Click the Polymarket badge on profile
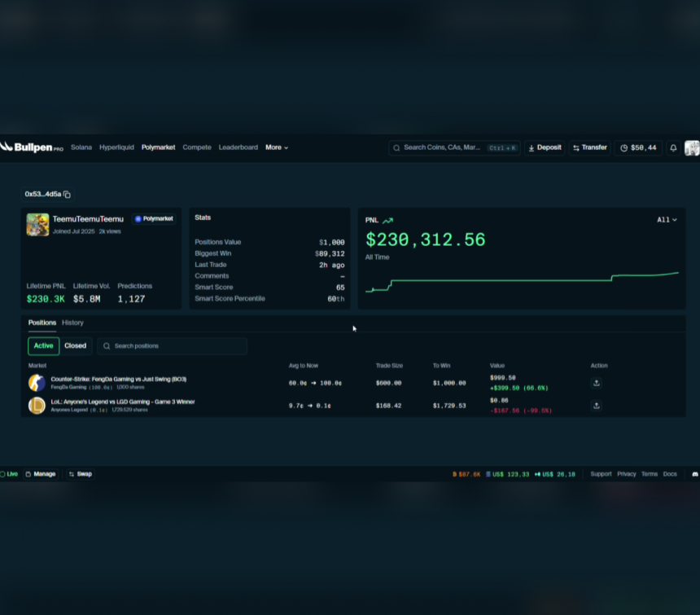700x615 pixels. pyautogui.click(x=154, y=219)
